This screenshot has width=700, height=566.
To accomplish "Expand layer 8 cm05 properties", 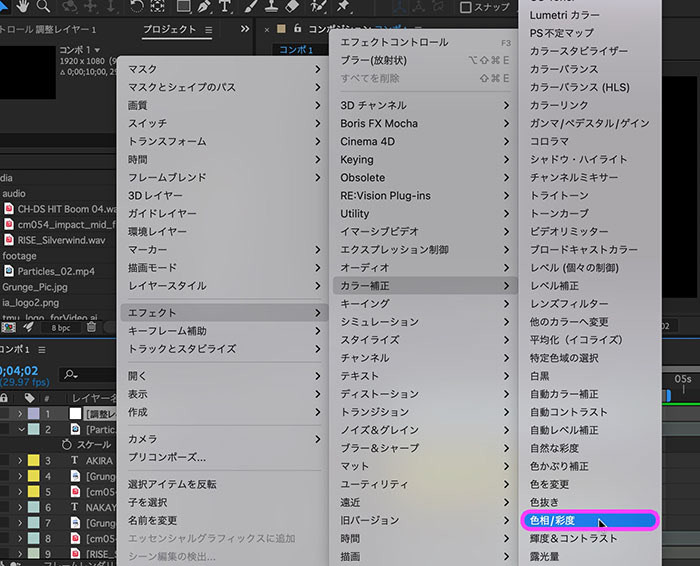I will pos(20,539).
